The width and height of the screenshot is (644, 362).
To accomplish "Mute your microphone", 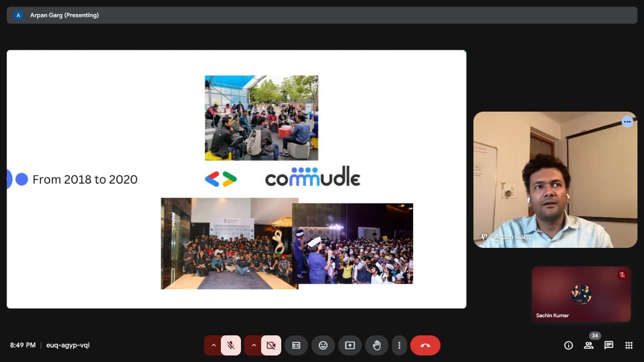I will click(230, 345).
